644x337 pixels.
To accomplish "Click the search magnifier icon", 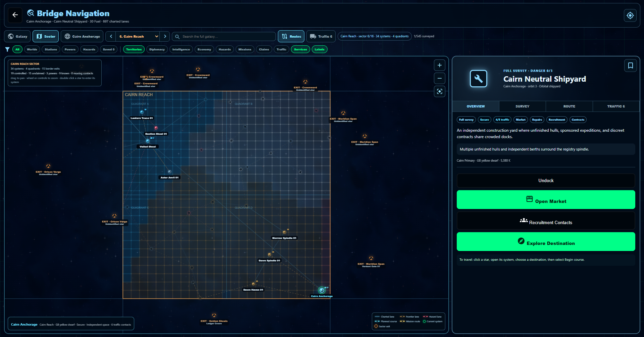I will 177,36.
